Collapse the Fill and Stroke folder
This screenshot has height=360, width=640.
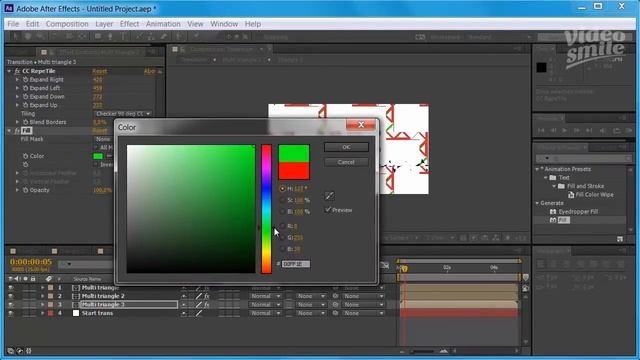[554, 186]
